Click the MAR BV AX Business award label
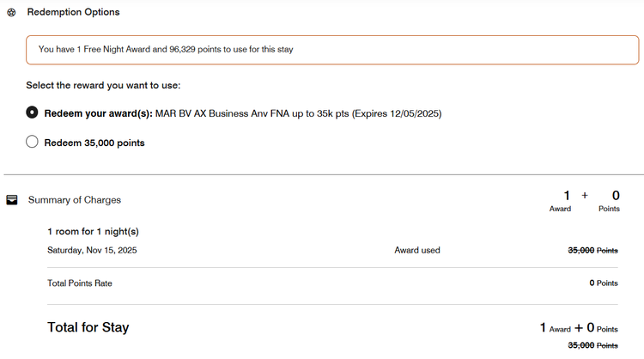This screenshot has width=644, height=359. 298,113
